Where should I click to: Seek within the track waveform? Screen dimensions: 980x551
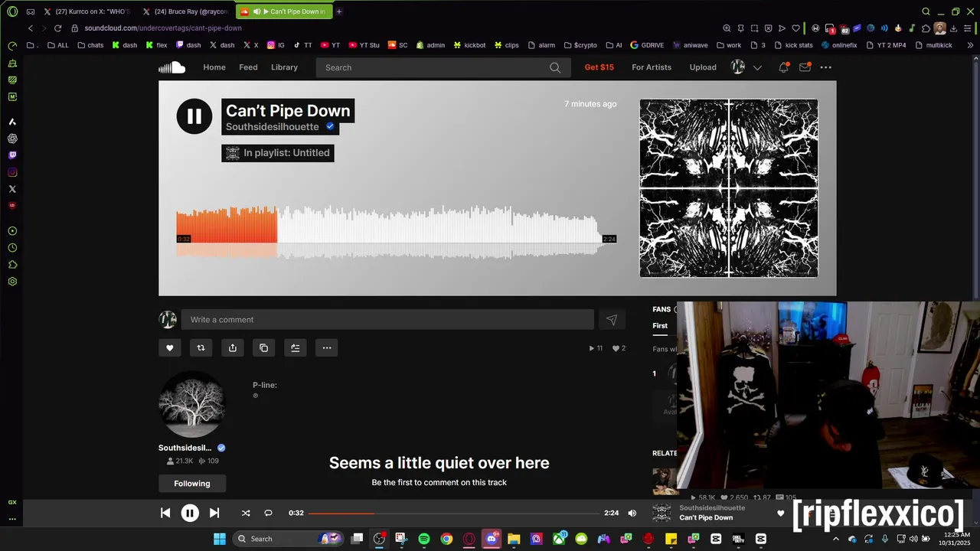point(396,232)
